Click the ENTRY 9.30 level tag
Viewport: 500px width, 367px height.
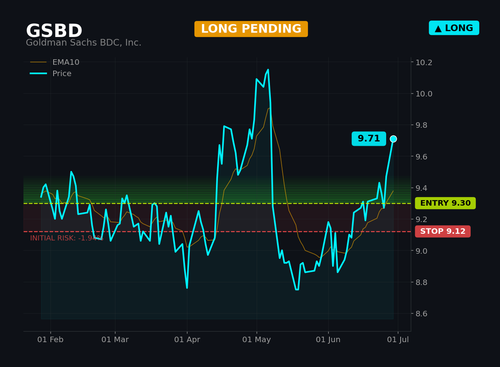coord(445,203)
